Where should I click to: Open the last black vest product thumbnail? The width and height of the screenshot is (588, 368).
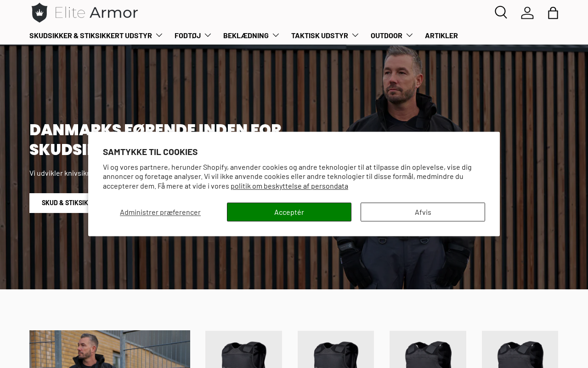(520, 349)
